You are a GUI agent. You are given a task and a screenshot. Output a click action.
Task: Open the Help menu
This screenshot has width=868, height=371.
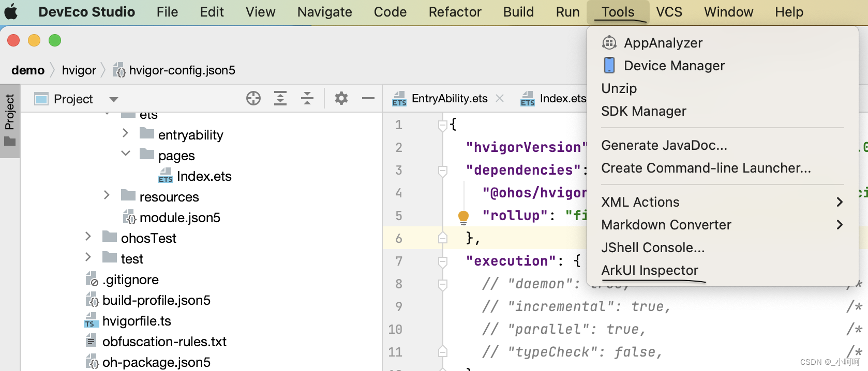coord(789,12)
